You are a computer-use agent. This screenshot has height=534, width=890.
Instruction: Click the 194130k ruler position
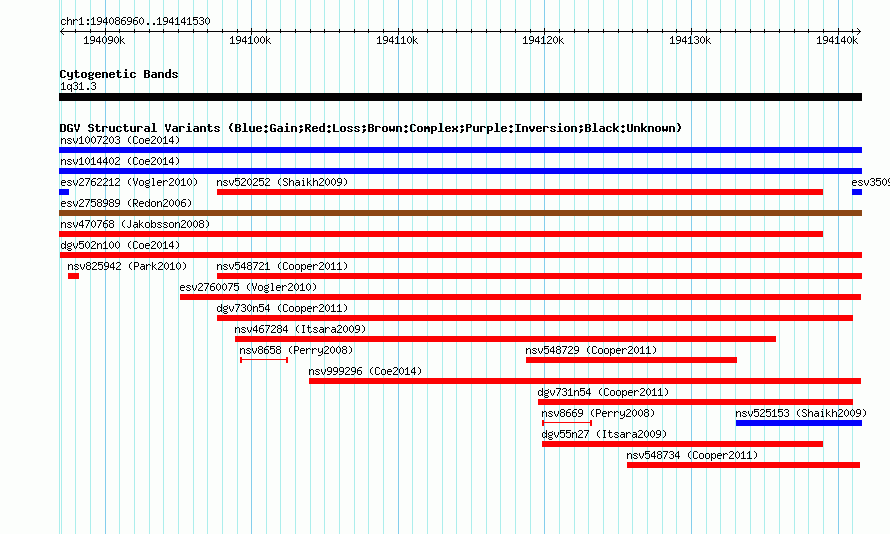tap(690, 40)
